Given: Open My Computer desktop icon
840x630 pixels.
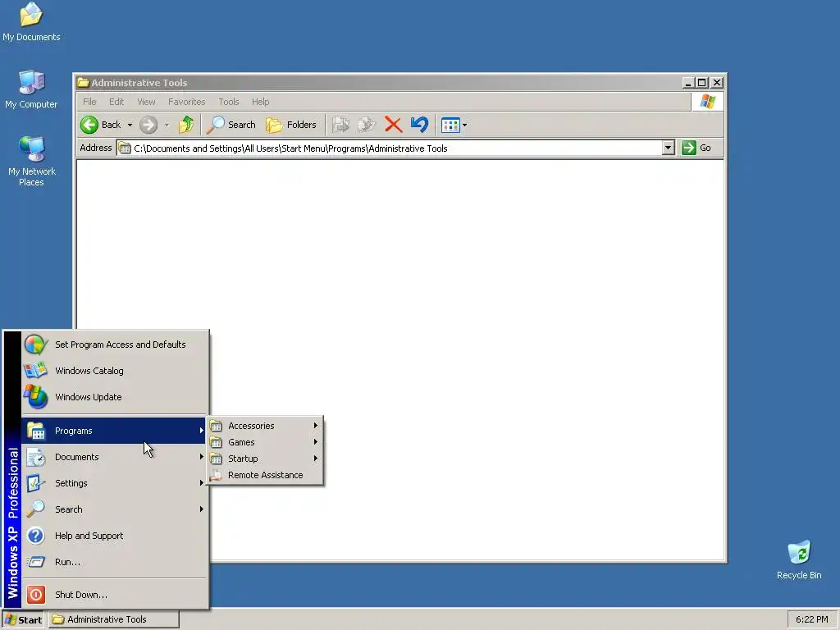Looking at the screenshot, I should (31, 89).
